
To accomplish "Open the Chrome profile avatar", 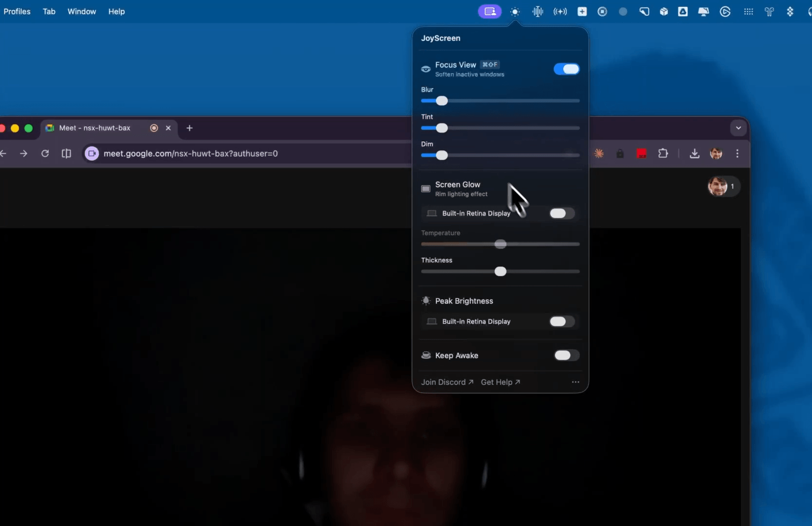I will tap(716, 154).
